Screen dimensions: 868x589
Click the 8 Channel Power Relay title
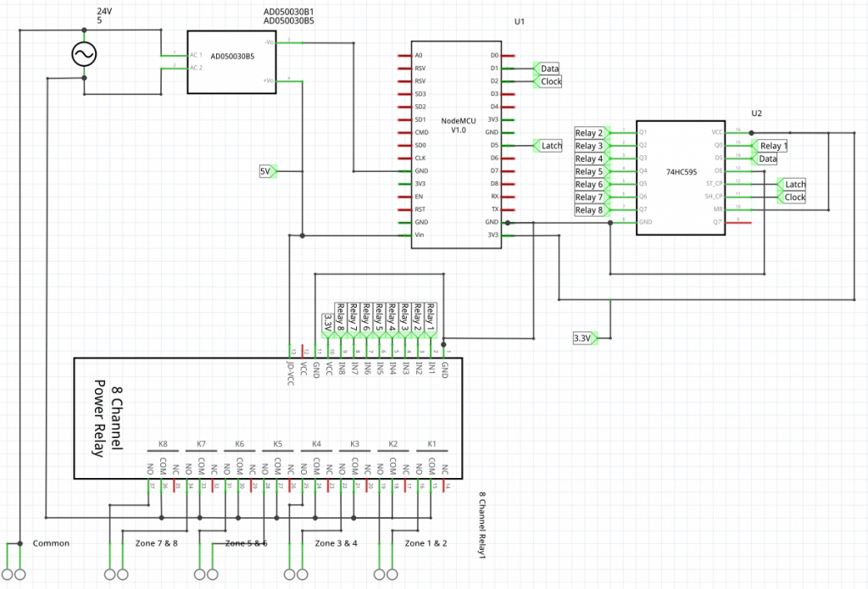tap(108, 418)
